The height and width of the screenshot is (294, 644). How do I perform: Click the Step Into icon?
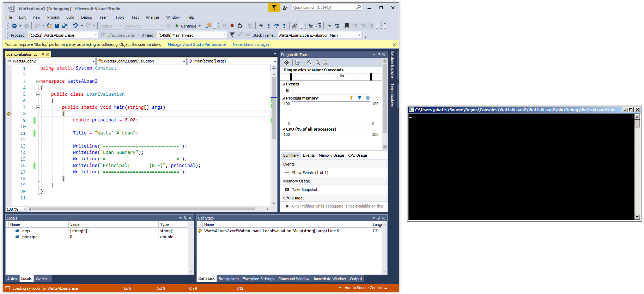[x=269, y=26]
